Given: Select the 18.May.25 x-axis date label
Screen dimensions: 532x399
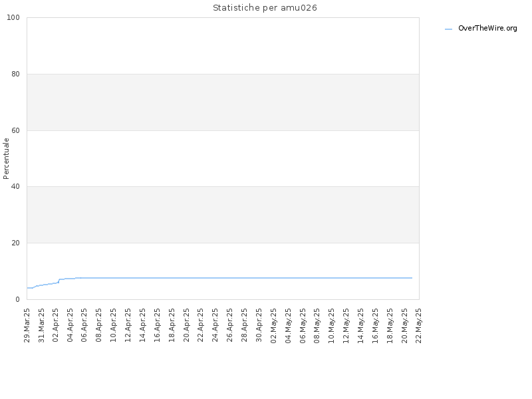Looking at the screenshot, I should pos(390,325).
